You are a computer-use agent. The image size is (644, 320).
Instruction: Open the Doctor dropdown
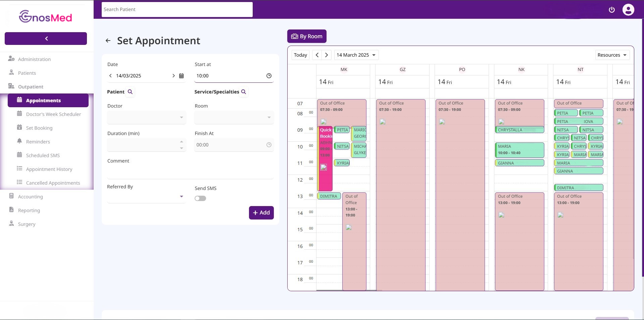[x=146, y=117]
